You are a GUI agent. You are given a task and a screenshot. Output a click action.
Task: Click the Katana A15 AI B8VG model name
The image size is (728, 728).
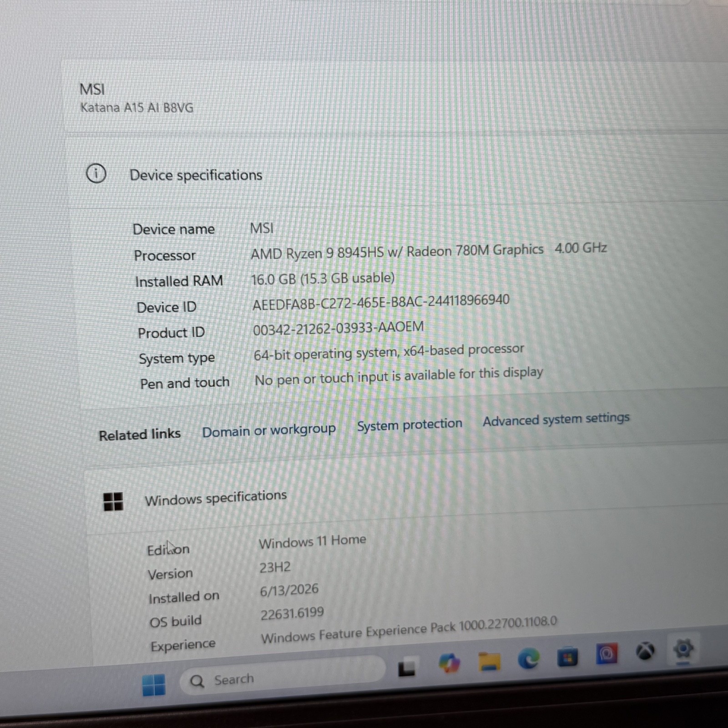[x=136, y=107]
